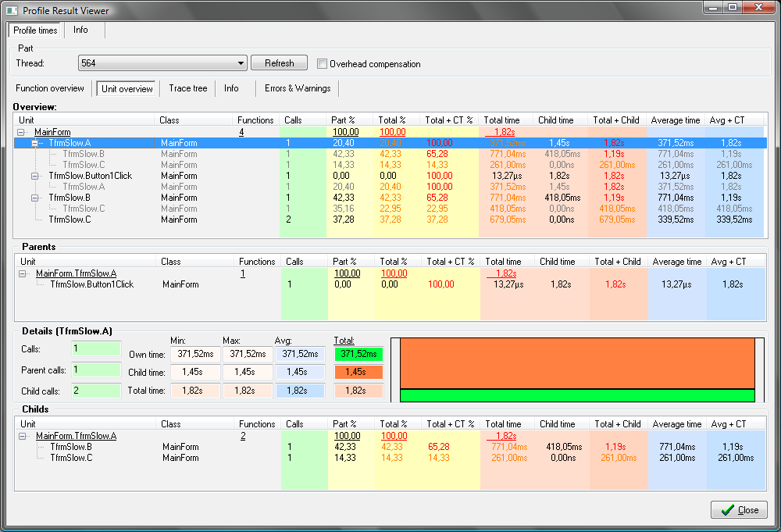The width and height of the screenshot is (781, 532).
Task: Select TfrmSlow.C row with 2 calls
Action: [x=390, y=220]
